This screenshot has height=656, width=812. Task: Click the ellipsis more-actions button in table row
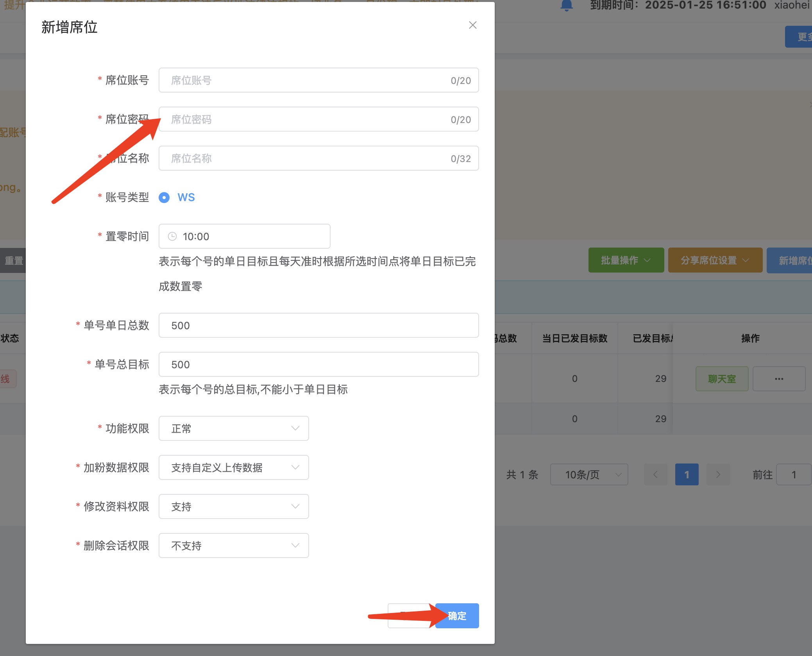(x=778, y=379)
